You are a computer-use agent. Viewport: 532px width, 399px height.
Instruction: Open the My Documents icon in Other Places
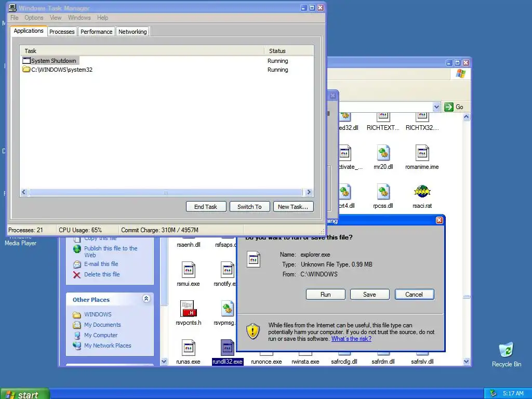(x=77, y=325)
